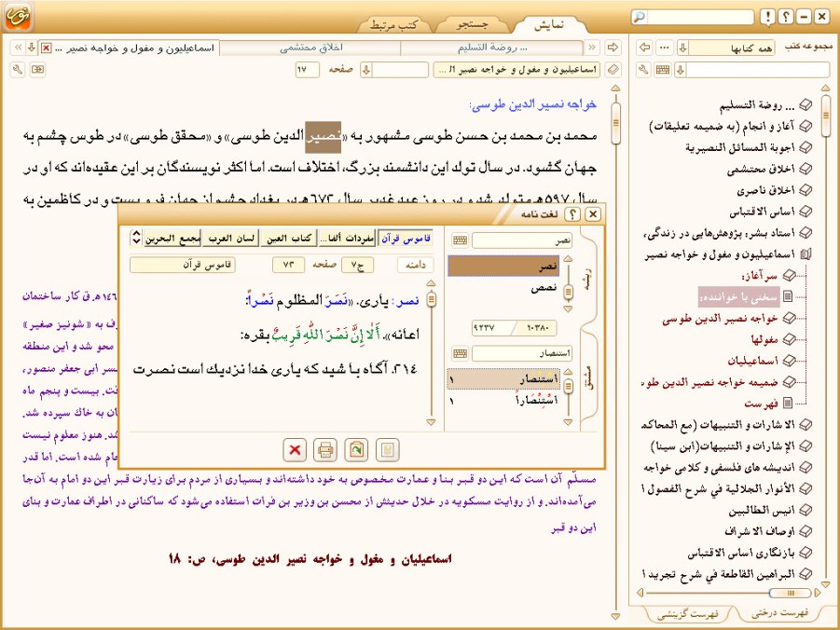The image size is (840, 630).
Task: Open the main window help question-mark button
Action: (x=785, y=17)
